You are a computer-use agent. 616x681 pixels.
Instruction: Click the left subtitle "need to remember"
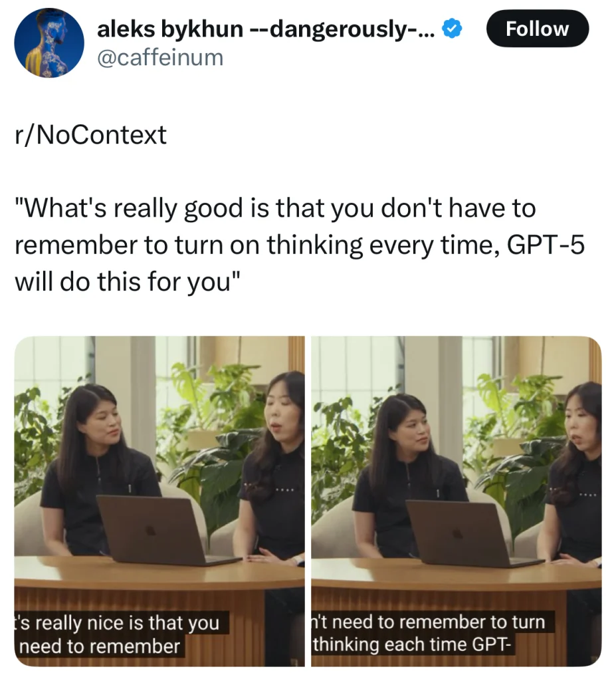pyautogui.click(x=99, y=646)
